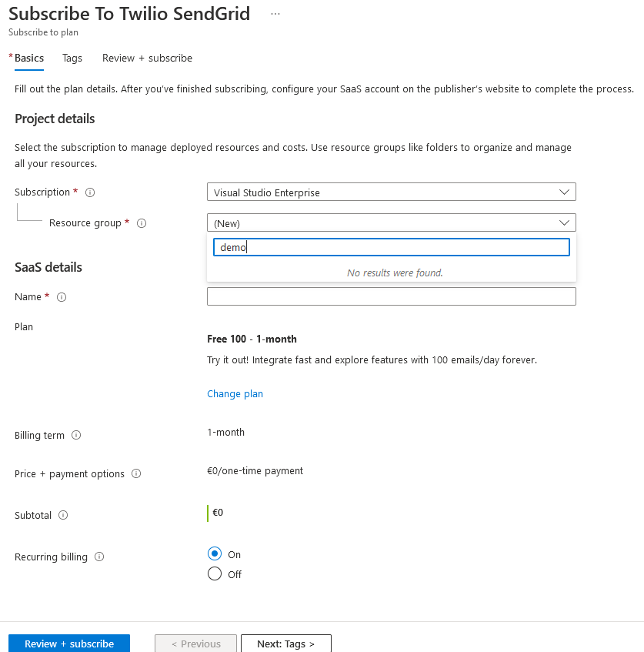Image resolution: width=644 pixels, height=652 pixels.
Task: Click the info icon next to Subscription
Action: (90, 192)
